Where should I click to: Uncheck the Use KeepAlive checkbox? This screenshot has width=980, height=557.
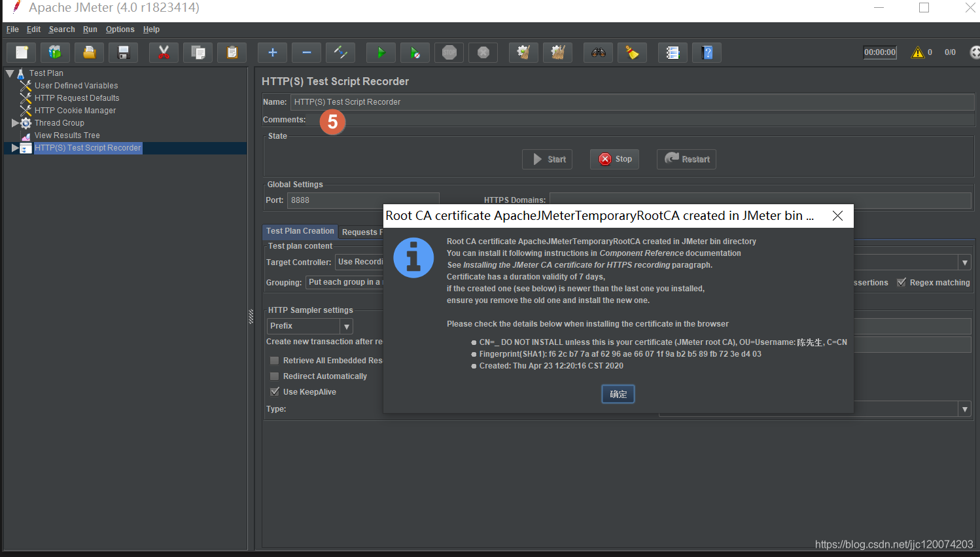(275, 392)
